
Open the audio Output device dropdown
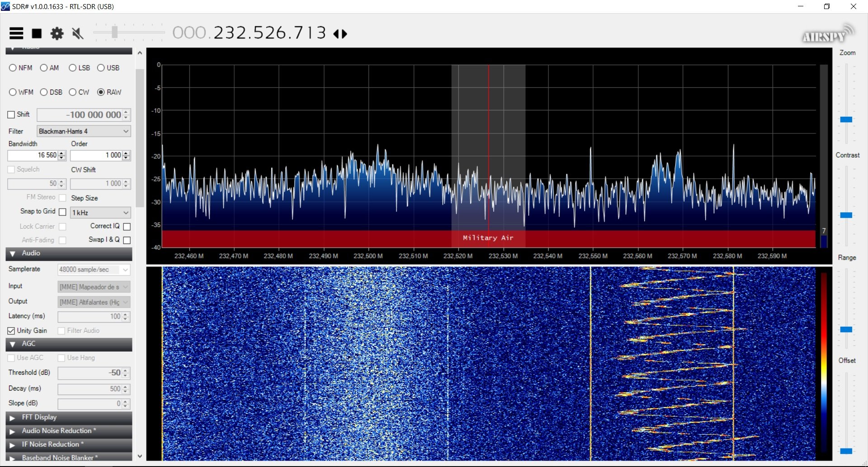point(94,302)
